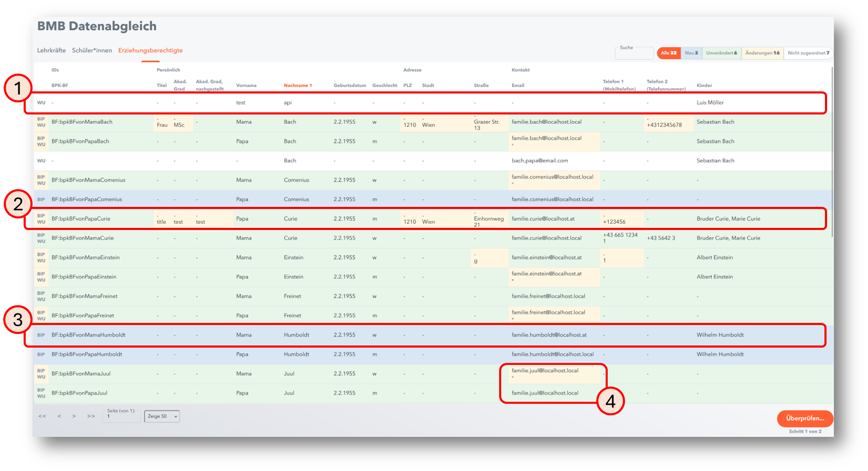Switch to the Lehrkräfte tab

coord(51,50)
